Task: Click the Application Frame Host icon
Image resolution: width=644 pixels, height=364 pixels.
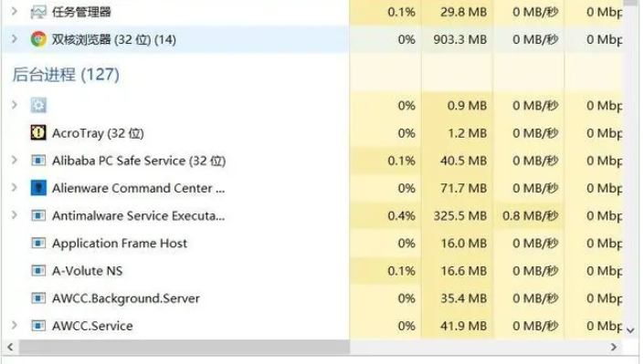Action: pos(38,244)
